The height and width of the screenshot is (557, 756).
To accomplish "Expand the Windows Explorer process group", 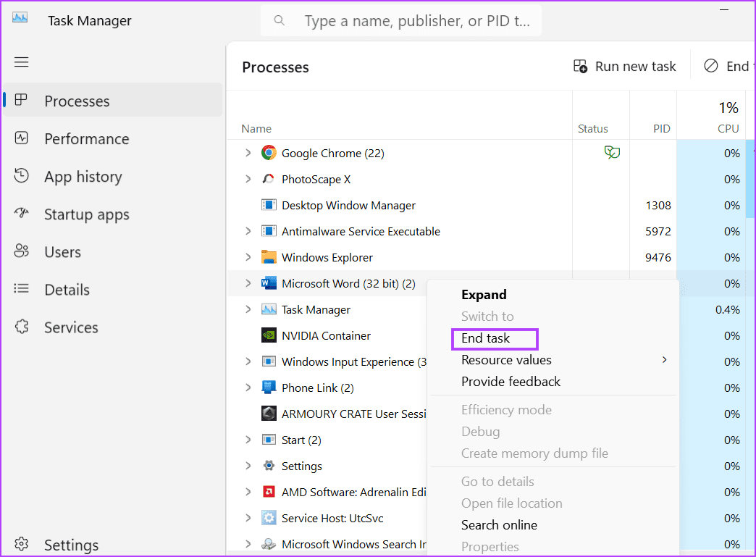I will point(248,257).
